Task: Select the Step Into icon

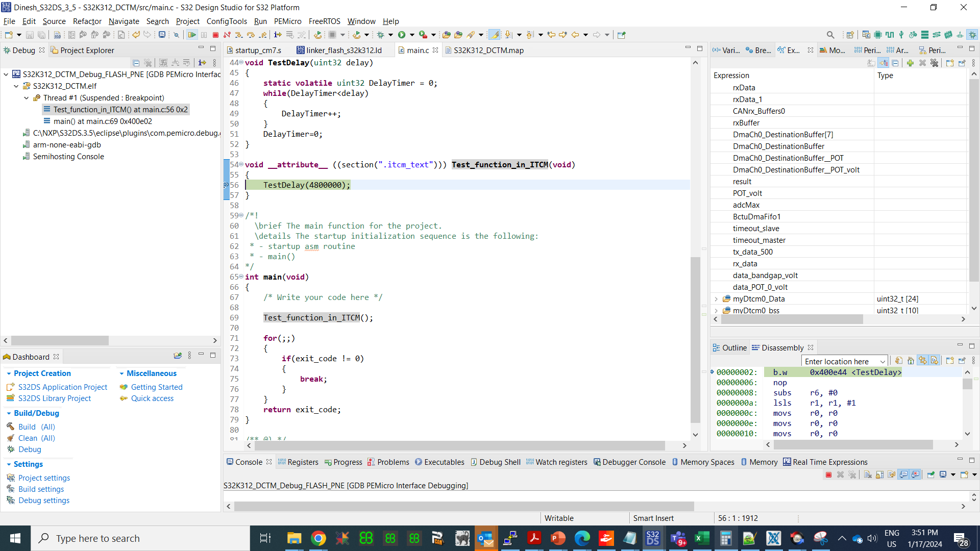Action: 238,34
